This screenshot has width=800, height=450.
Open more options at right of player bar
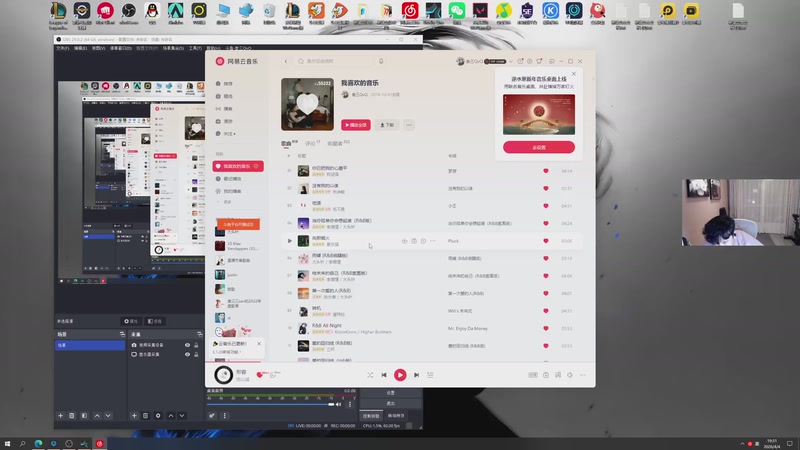[583, 375]
